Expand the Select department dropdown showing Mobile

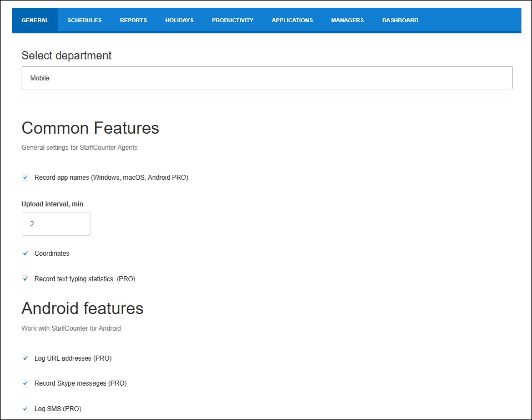pyautogui.click(x=267, y=78)
